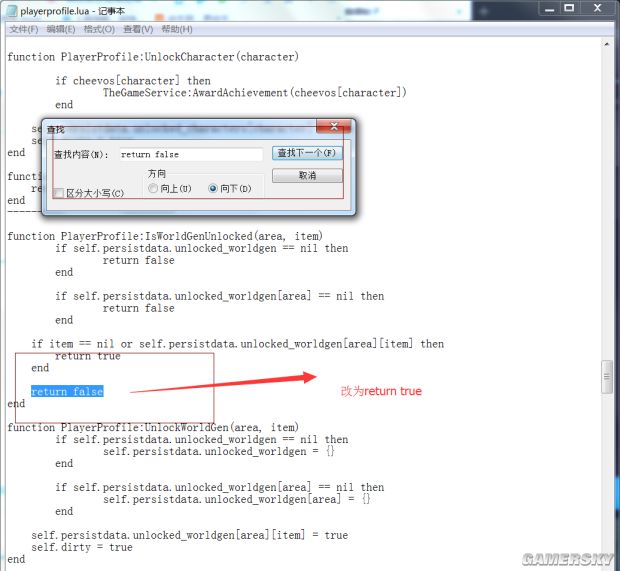Click the Notepad icon in title bar
The height and width of the screenshot is (571, 620).
pyautogui.click(x=10, y=9)
